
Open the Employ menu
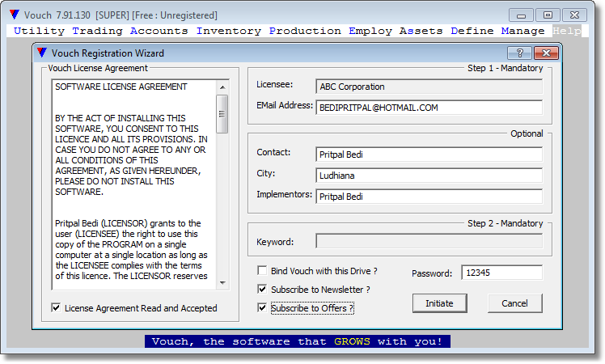(370, 31)
